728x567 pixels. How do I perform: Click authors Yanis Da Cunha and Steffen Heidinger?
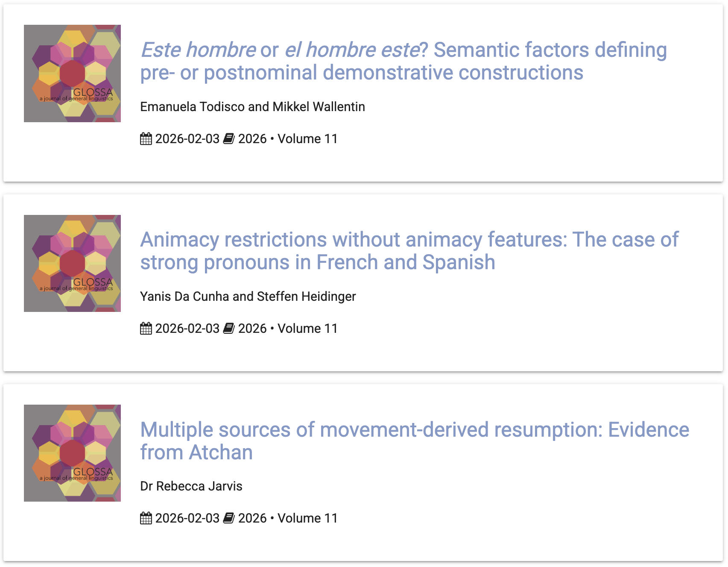tap(248, 297)
